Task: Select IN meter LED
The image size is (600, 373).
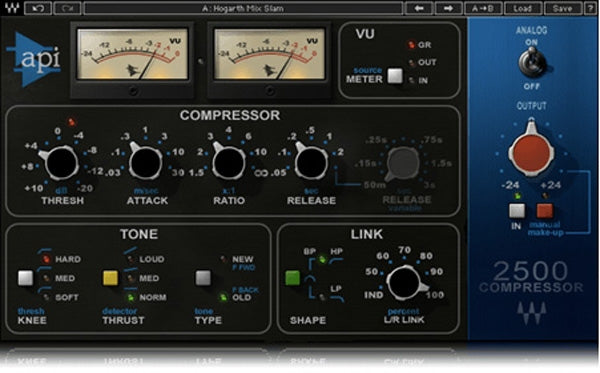Action: pyautogui.click(x=412, y=80)
